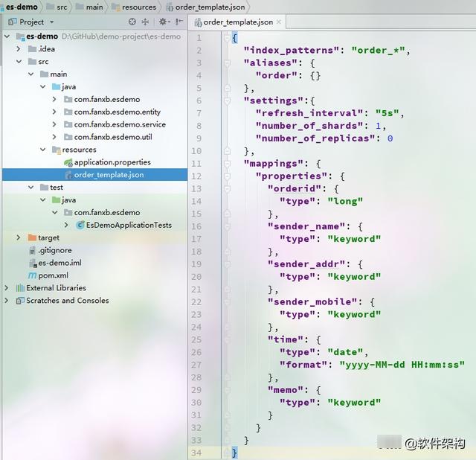476x460 pixels.
Task: Expand the com.fanxb.esdemo.entity package
Action: [x=54, y=112]
